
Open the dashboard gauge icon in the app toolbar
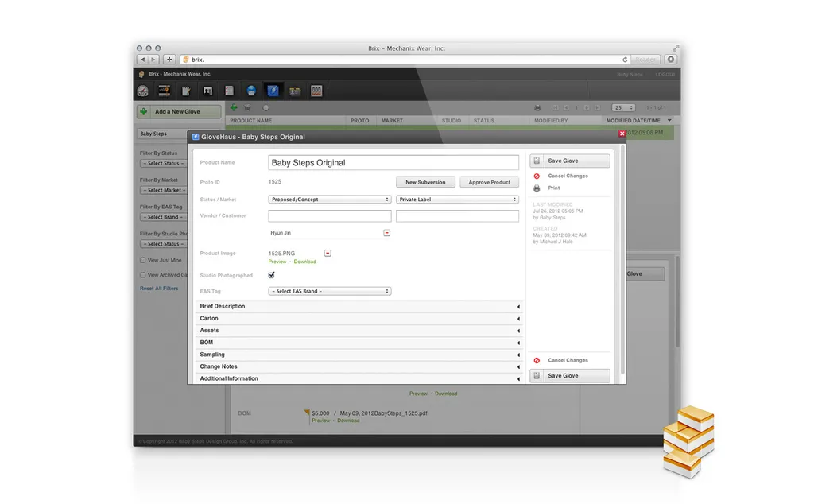[x=143, y=91]
